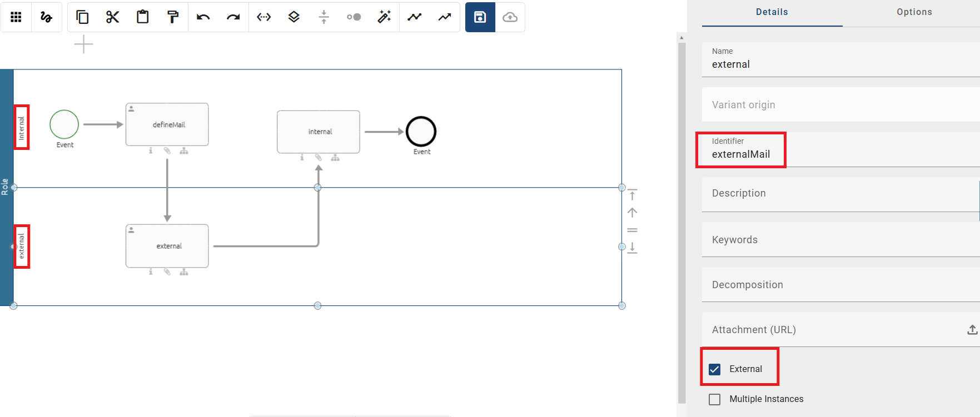Screen dimensions: 980x417
Task: Open the Details tab
Action: [x=772, y=12]
